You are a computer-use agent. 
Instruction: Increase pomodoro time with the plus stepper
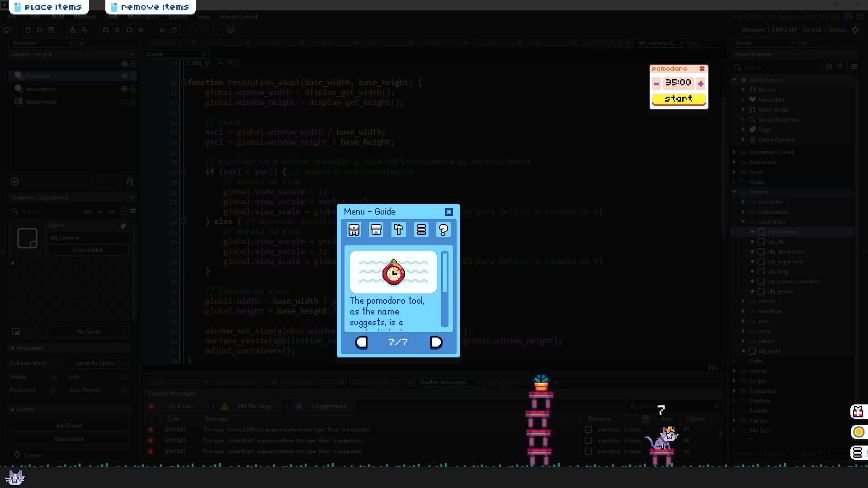(x=701, y=83)
